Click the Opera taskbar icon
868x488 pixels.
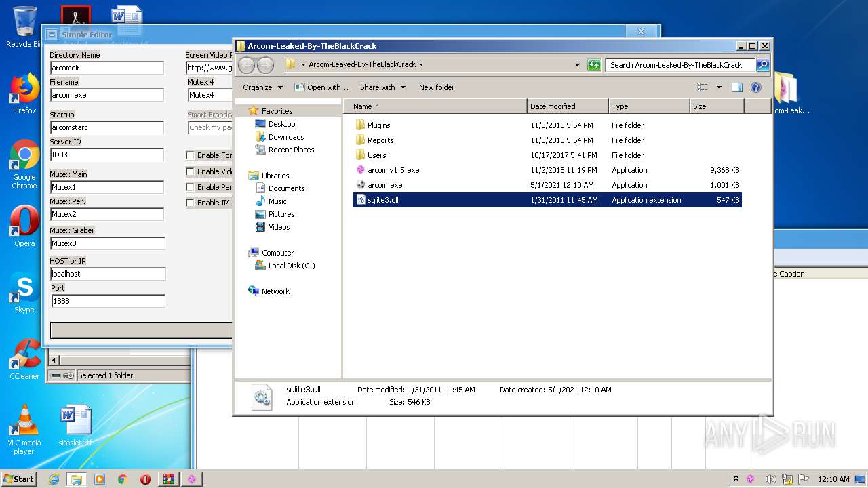[145, 479]
